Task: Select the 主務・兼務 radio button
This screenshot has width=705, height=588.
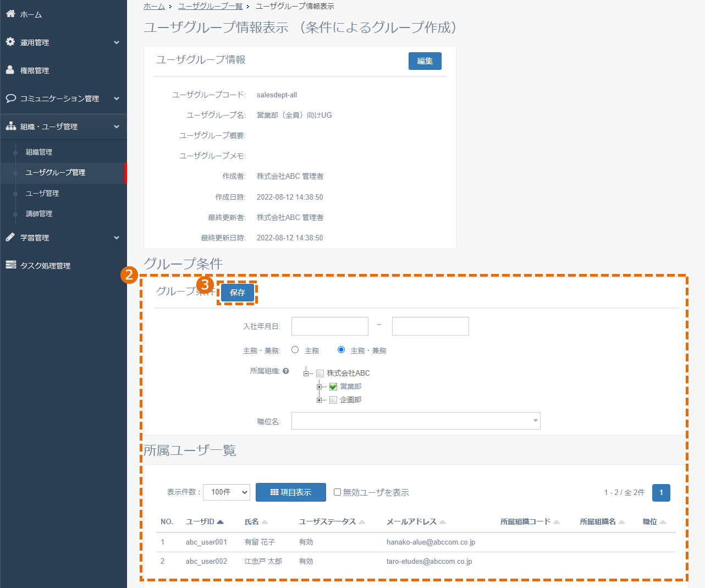Action: pyautogui.click(x=342, y=350)
